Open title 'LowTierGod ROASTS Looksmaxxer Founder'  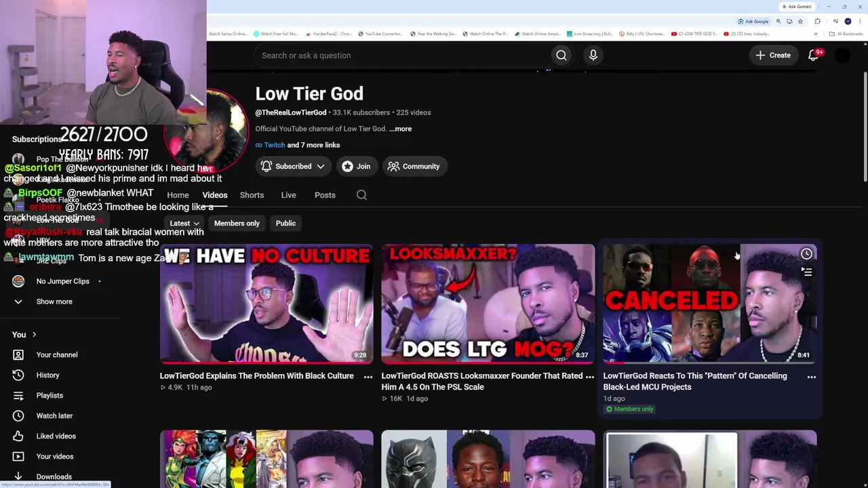pyautogui.click(x=482, y=382)
